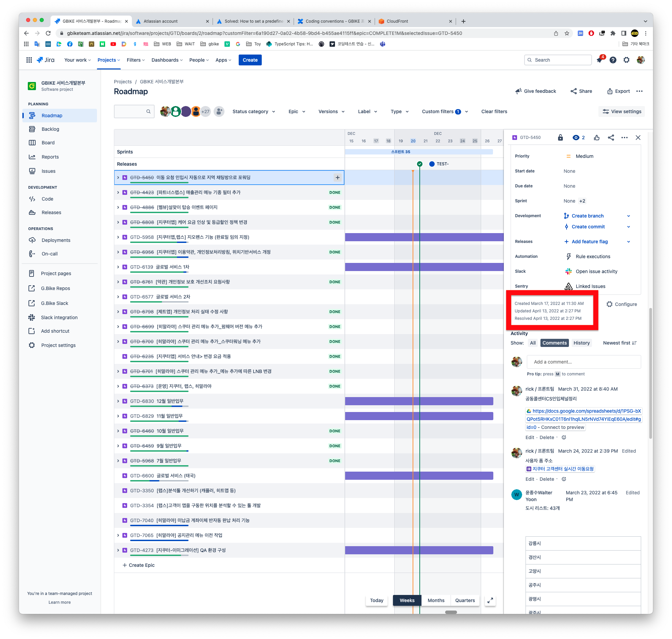Toggle watching on GTD-5450 with the eye icon

[x=577, y=137]
